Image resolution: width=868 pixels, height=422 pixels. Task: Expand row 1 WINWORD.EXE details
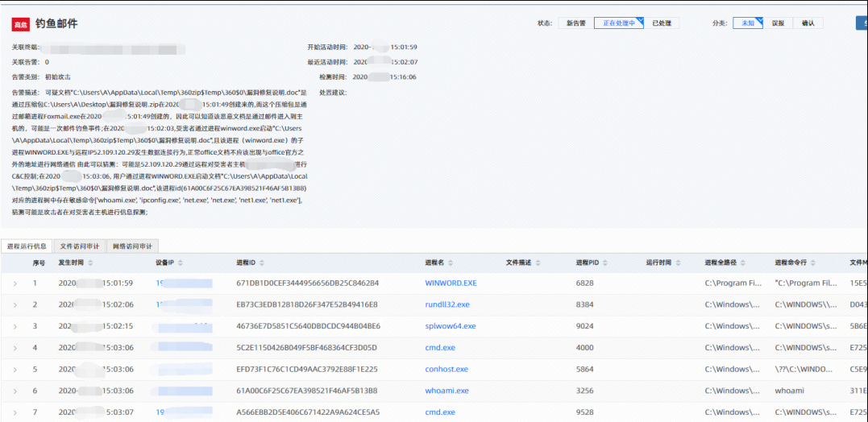pos(15,283)
